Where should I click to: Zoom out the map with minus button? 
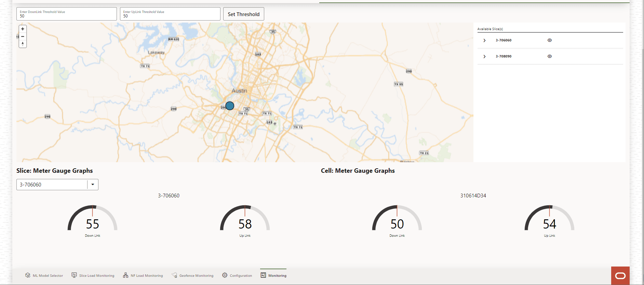point(23,37)
